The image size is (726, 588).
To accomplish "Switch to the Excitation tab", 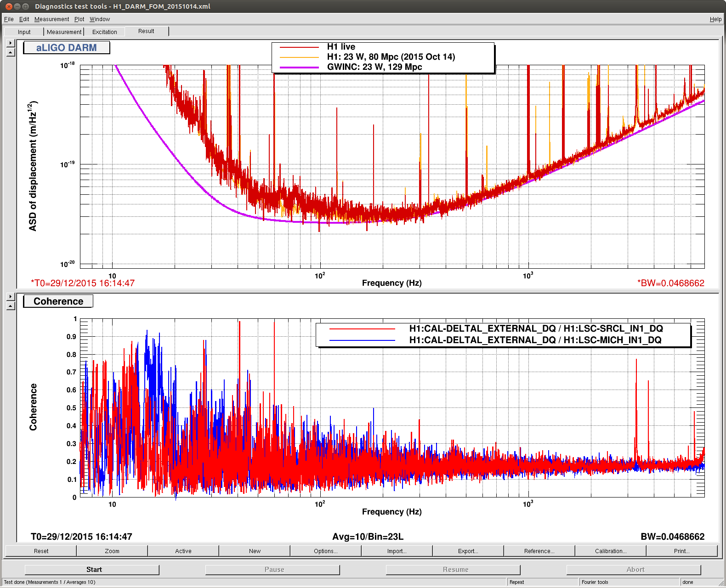I will 104,32.
